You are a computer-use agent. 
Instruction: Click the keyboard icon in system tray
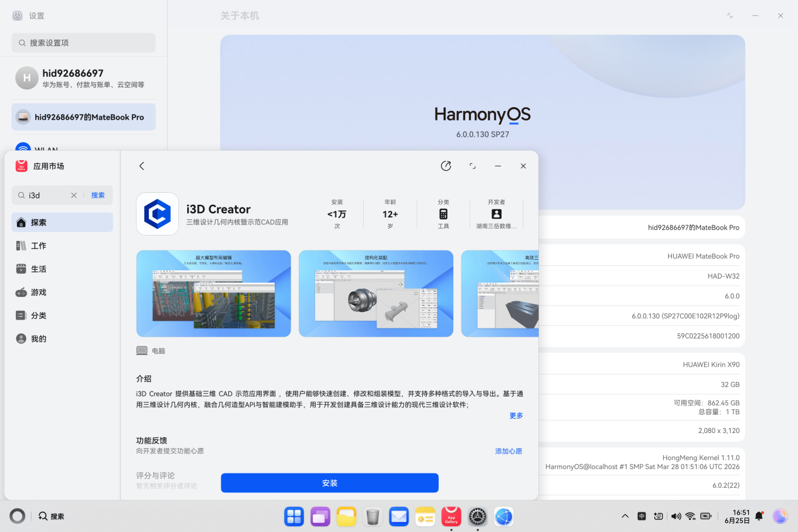coord(658,516)
